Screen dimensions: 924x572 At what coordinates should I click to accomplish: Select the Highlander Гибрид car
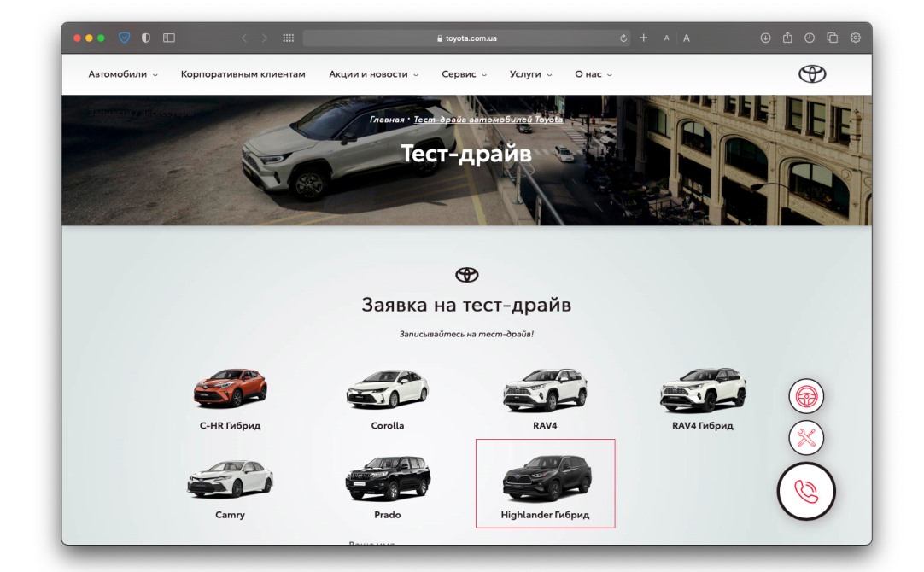[545, 483]
